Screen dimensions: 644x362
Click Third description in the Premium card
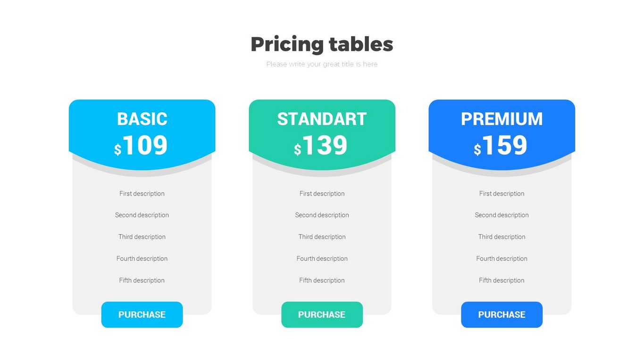pos(502,237)
